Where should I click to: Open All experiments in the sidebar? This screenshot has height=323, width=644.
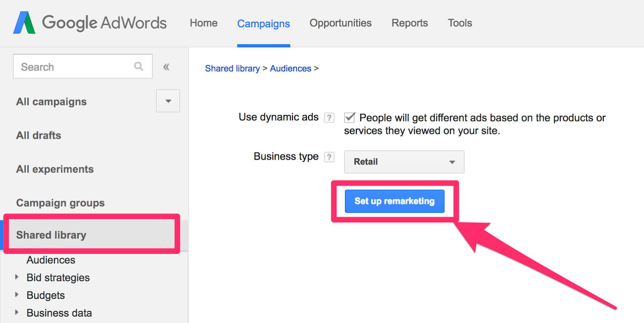pyautogui.click(x=55, y=169)
